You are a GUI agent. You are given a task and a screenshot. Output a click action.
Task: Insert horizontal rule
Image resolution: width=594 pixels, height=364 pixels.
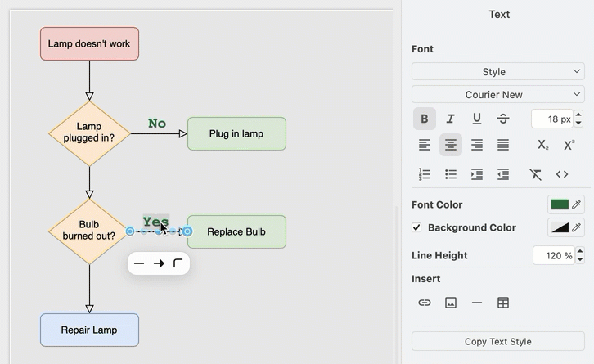[476, 303]
